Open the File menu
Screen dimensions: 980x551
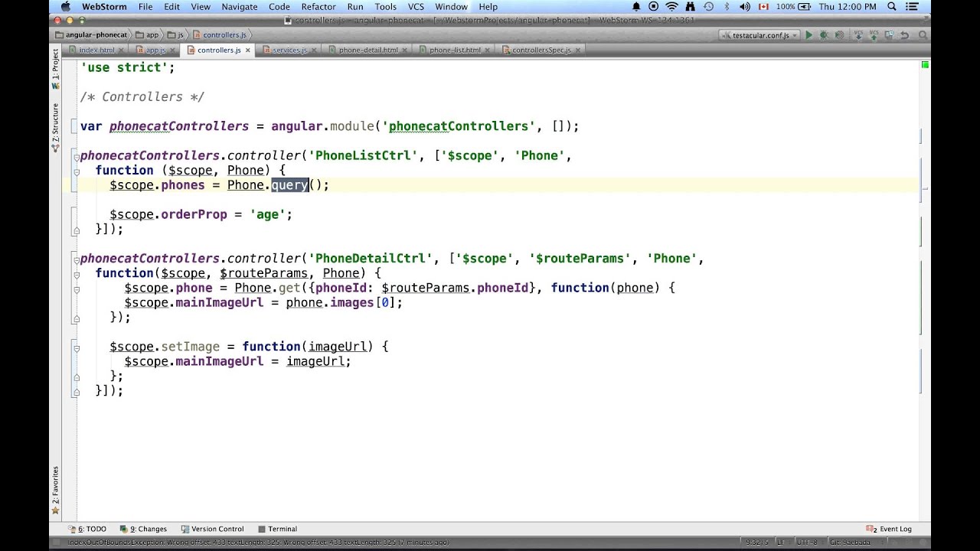[145, 7]
